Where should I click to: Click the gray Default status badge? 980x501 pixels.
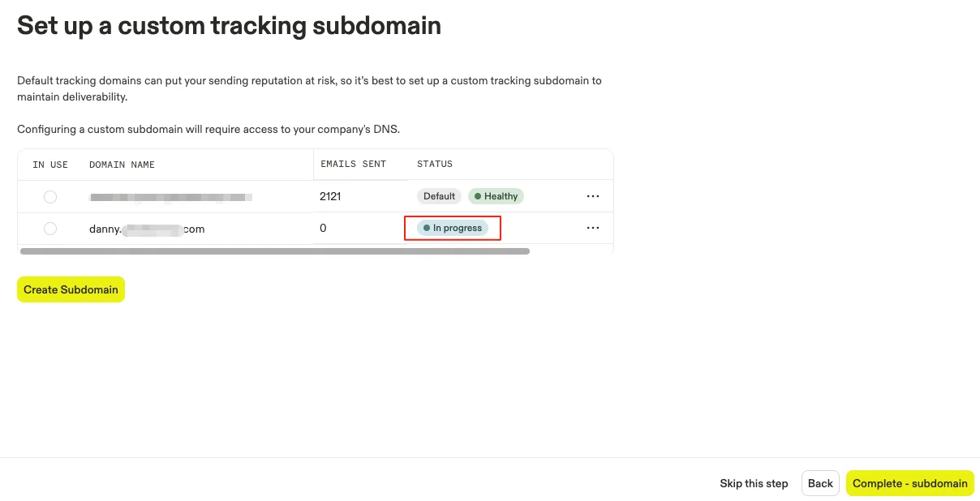439,196
